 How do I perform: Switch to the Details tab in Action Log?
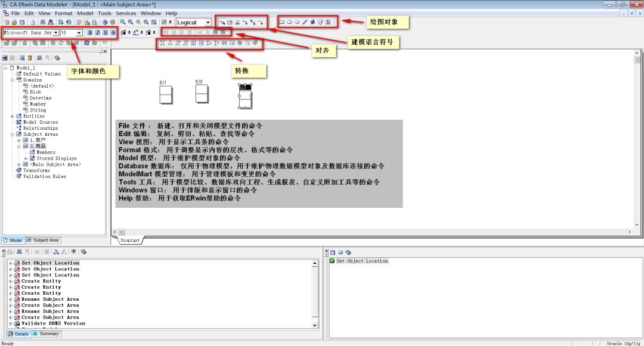[18, 333]
